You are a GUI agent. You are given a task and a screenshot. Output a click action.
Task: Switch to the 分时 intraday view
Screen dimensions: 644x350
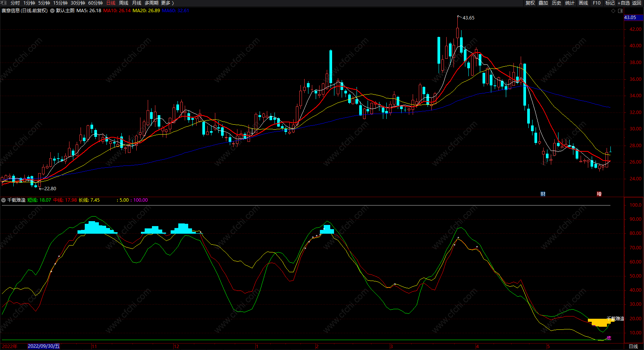tap(15, 3)
